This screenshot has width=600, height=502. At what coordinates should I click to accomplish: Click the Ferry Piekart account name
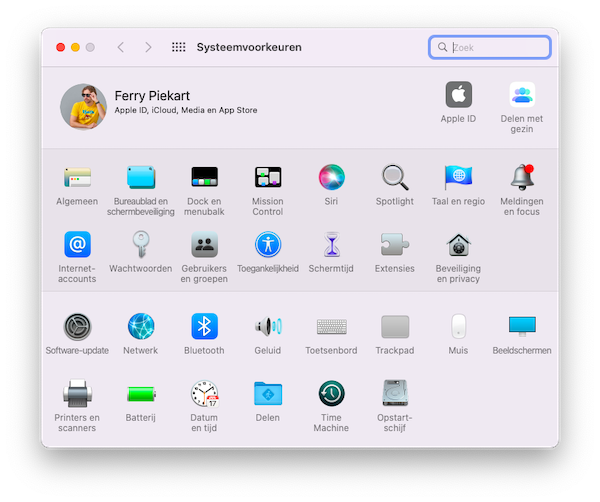[152, 96]
